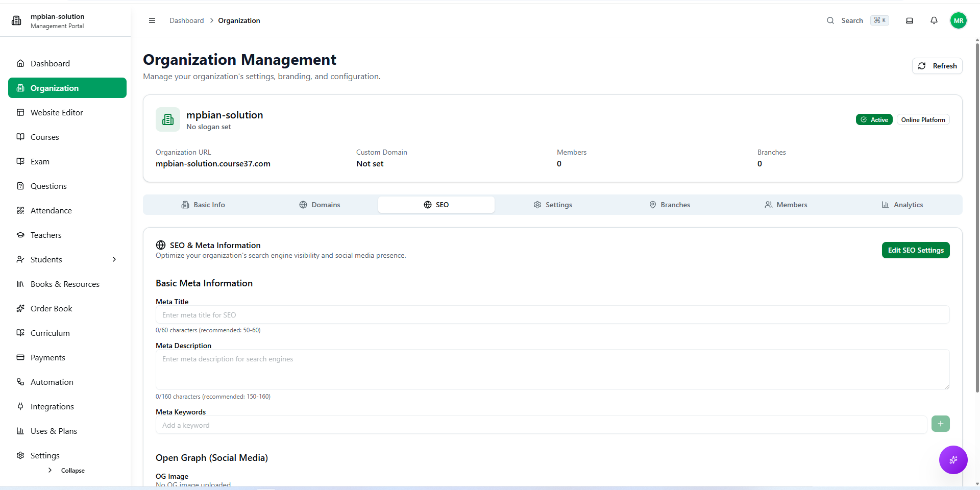Open the Analytics tab
The height and width of the screenshot is (490, 980).
pos(902,205)
